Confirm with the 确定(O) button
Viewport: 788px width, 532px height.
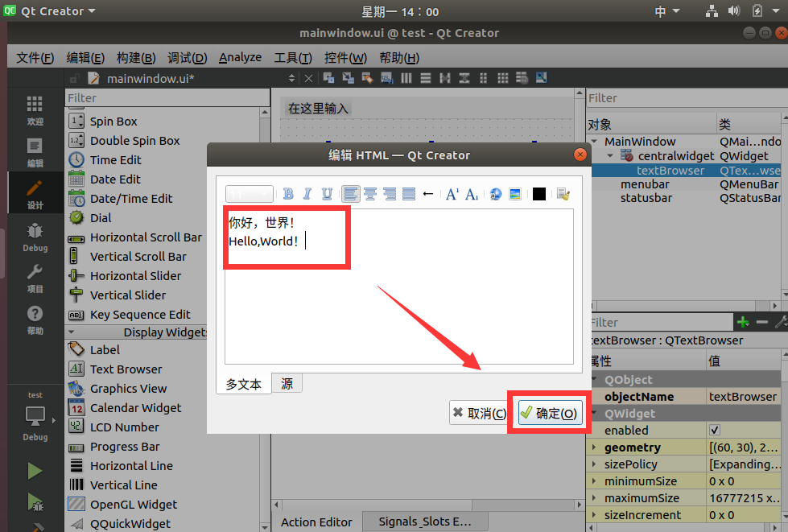coord(550,413)
